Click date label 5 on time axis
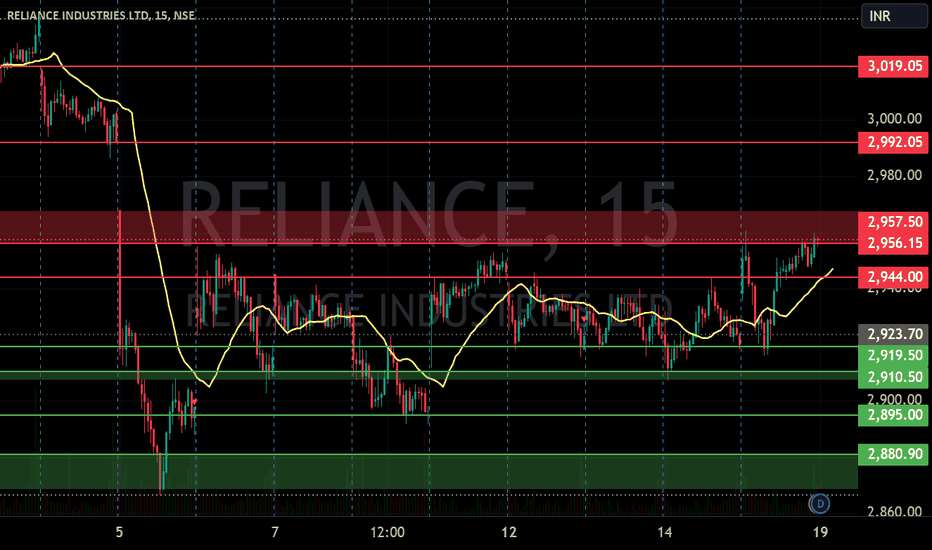The image size is (932, 550). pyautogui.click(x=119, y=532)
